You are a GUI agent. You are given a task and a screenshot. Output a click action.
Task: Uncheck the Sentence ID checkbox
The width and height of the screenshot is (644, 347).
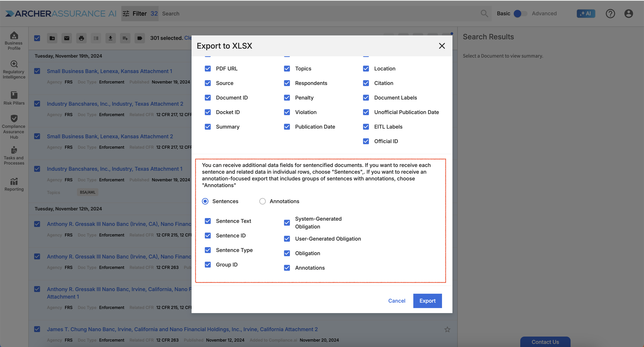tap(208, 236)
